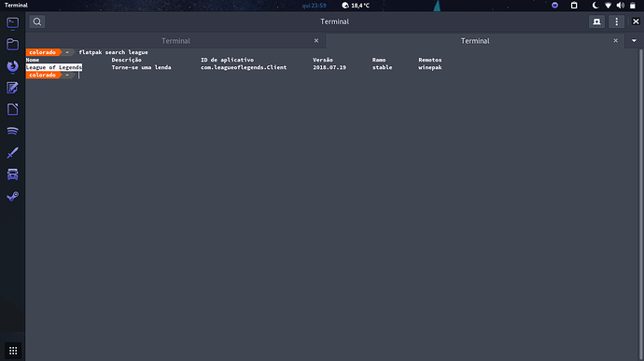
Task: Open the volume speaker indicator
Action: pyautogui.click(x=620, y=6)
